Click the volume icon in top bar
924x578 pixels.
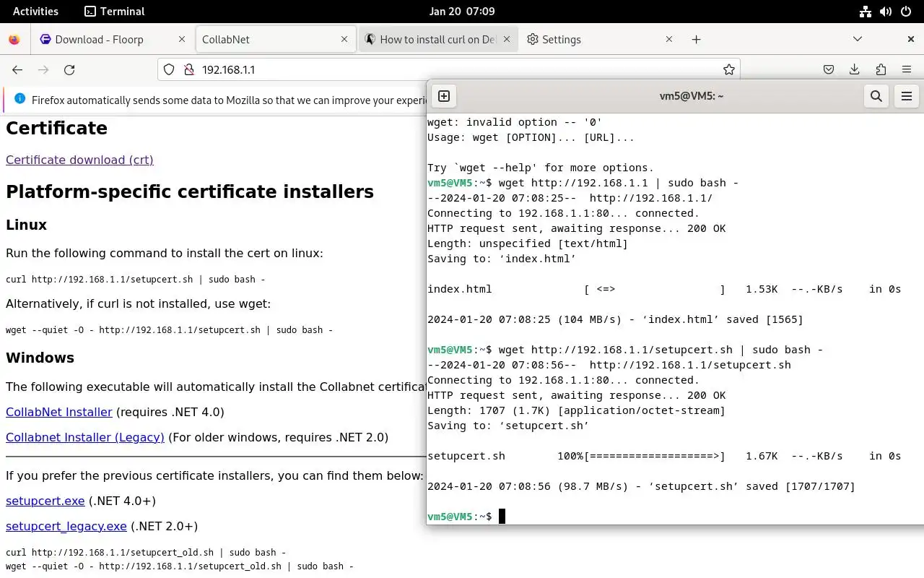886,12
